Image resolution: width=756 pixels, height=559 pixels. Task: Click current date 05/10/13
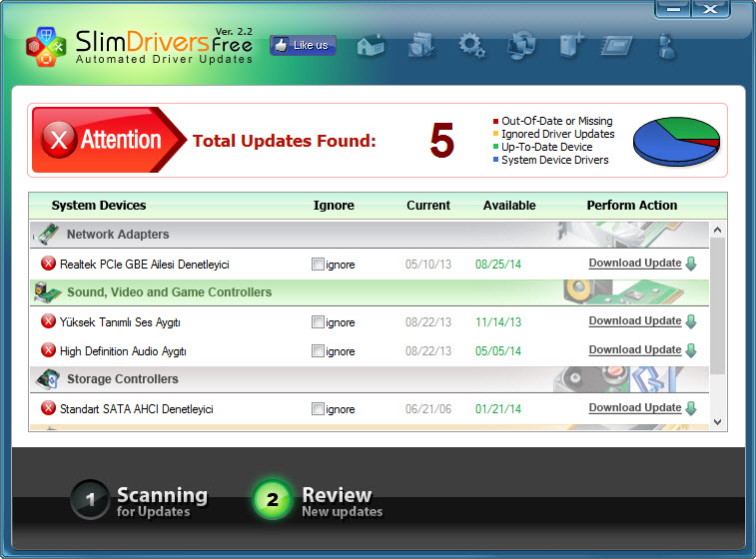coord(428,265)
